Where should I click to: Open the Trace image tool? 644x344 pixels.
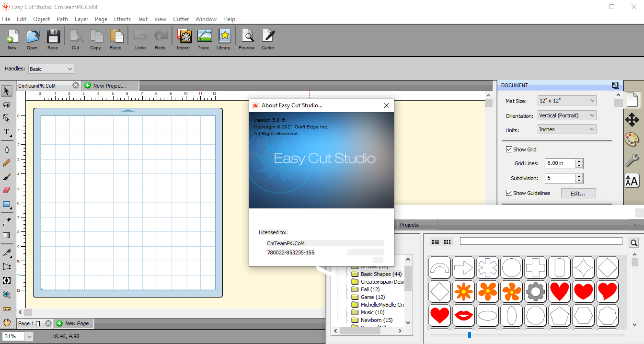point(204,39)
